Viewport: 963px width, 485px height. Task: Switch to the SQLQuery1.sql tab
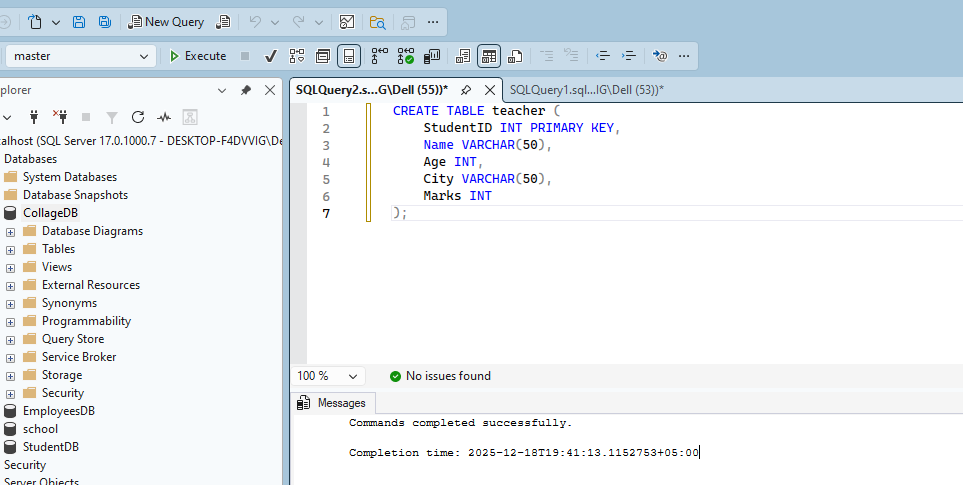pyautogui.click(x=586, y=90)
